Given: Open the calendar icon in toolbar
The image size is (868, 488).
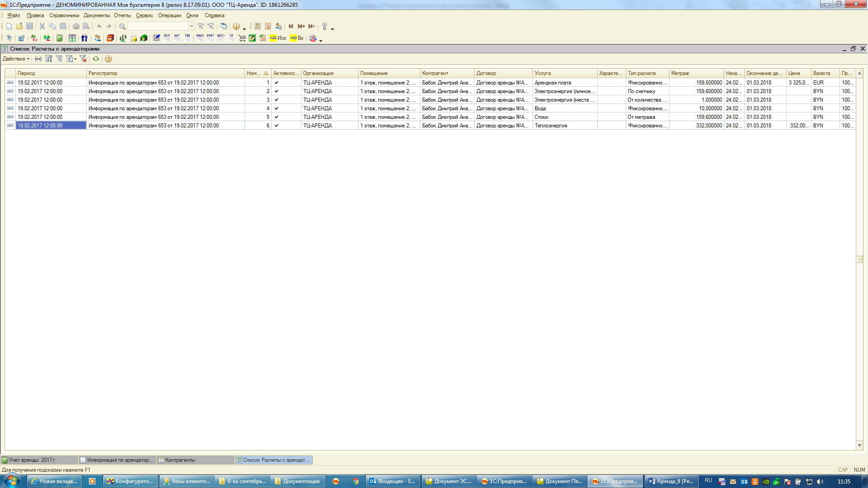Looking at the screenshot, I should [268, 26].
